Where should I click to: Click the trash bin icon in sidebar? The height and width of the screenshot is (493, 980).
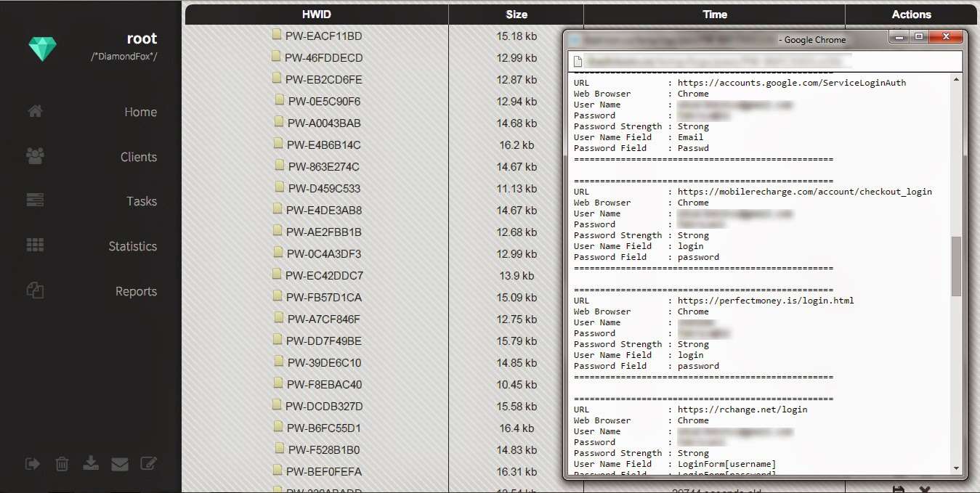pos(62,463)
